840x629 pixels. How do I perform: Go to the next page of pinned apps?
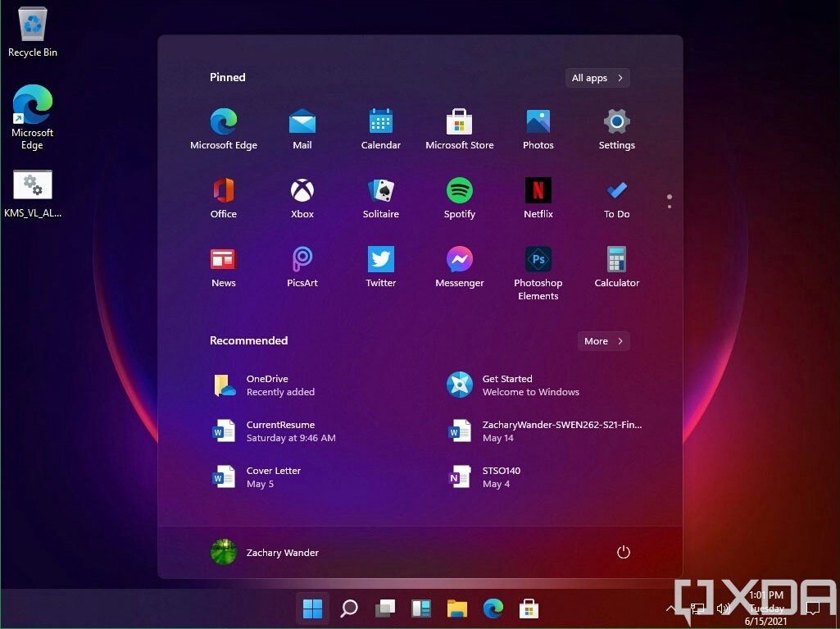coord(669,207)
